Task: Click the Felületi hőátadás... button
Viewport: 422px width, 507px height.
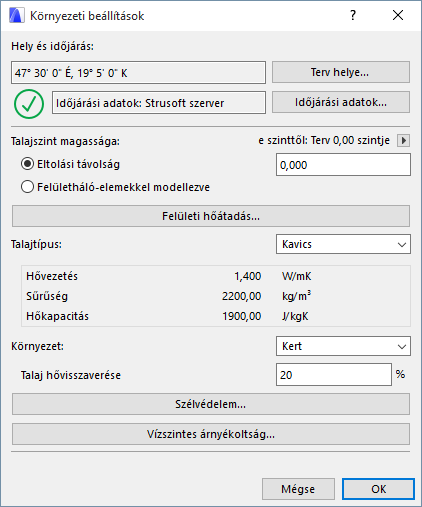Action: [x=211, y=216]
